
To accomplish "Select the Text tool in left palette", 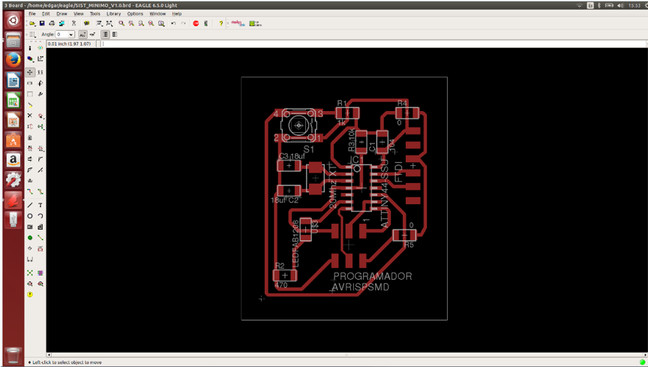I will click(40, 205).
